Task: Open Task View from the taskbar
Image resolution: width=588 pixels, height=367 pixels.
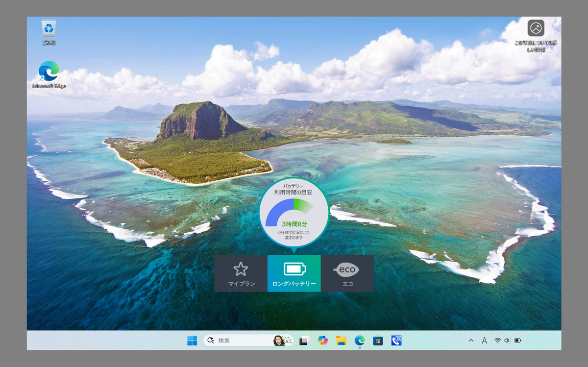Action: click(304, 341)
